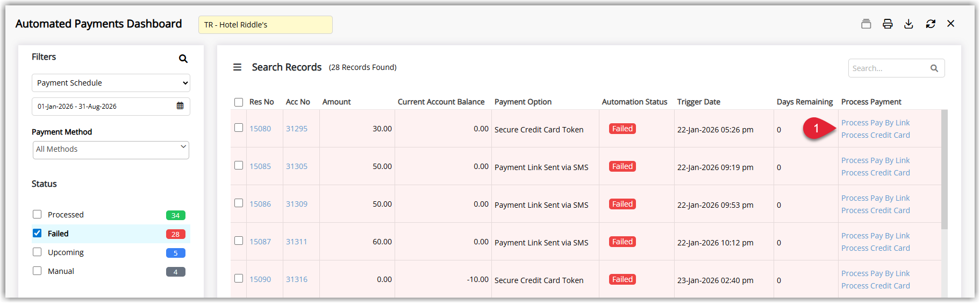The image size is (980, 303).
Task: Click Secure Credit Card Token in row 15080
Action: 539,130
